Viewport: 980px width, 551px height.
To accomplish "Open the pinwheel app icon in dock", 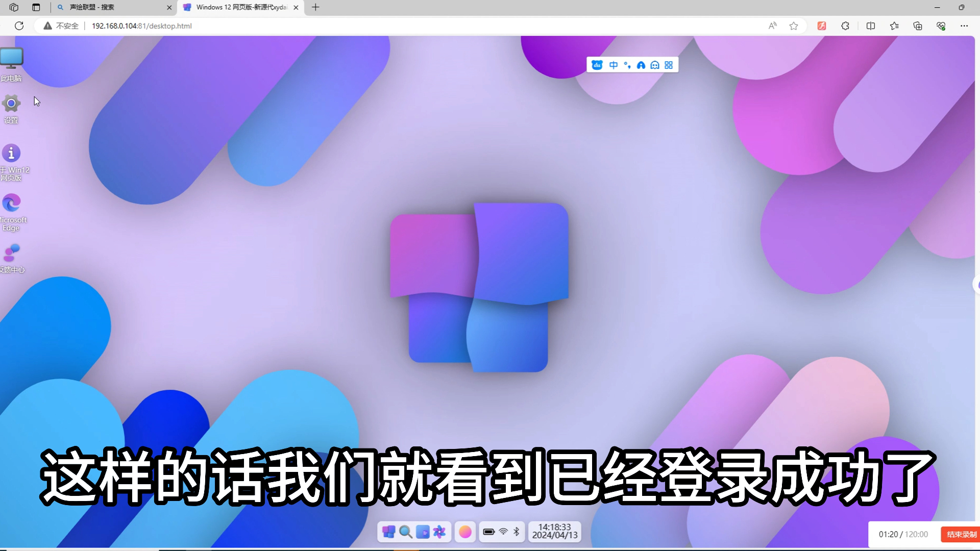I will 439,532.
